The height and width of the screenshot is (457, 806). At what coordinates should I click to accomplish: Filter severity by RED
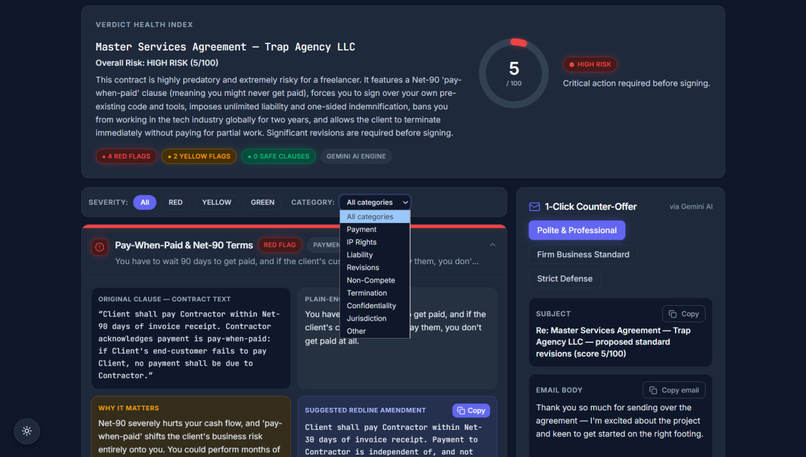click(175, 203)
